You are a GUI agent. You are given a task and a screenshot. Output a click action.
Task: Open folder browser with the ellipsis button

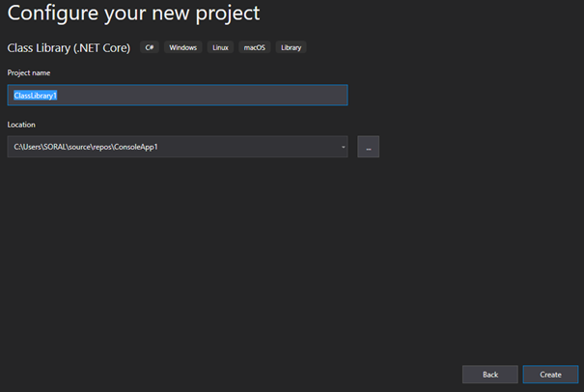point(368,147)
